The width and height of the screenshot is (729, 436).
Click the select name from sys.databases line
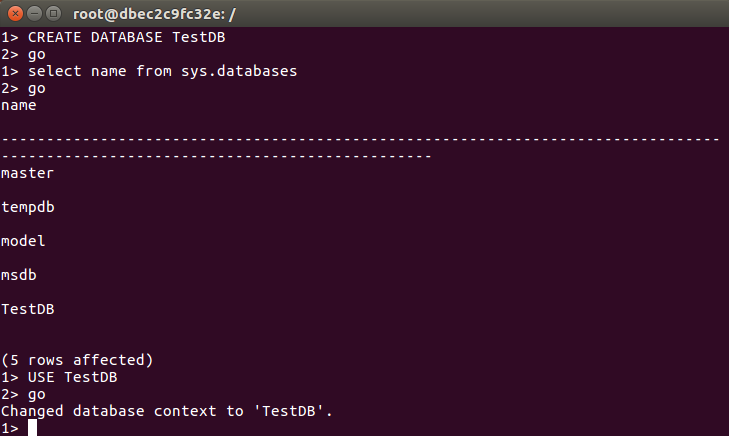149,71
